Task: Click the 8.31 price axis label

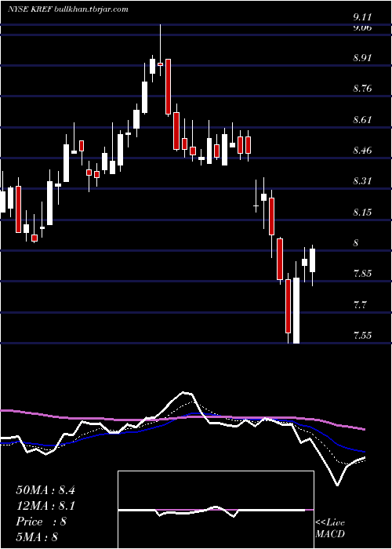Action: [362, 181]
